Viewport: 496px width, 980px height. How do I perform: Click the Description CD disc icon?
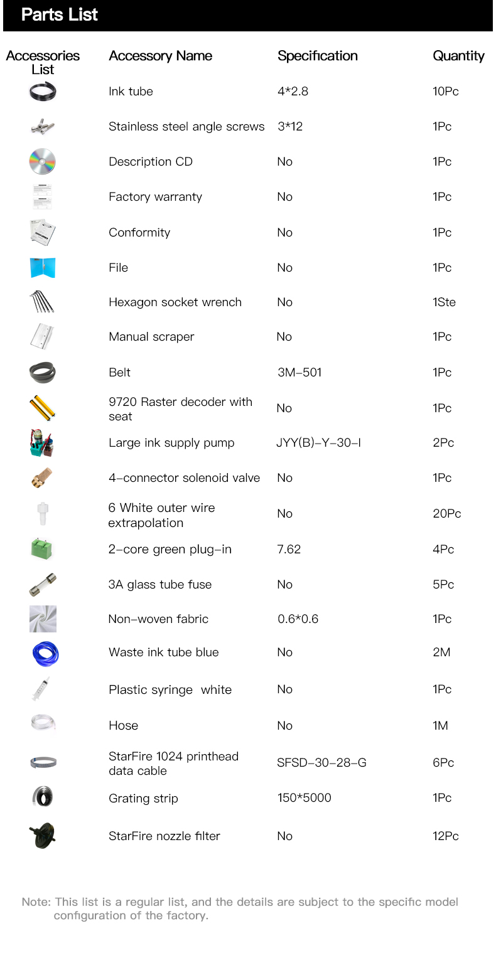[x=43, y=162]
